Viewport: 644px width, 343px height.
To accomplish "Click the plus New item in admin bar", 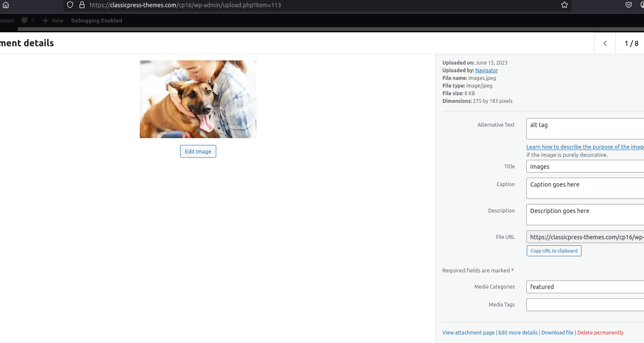I will [x=53, y=20].
